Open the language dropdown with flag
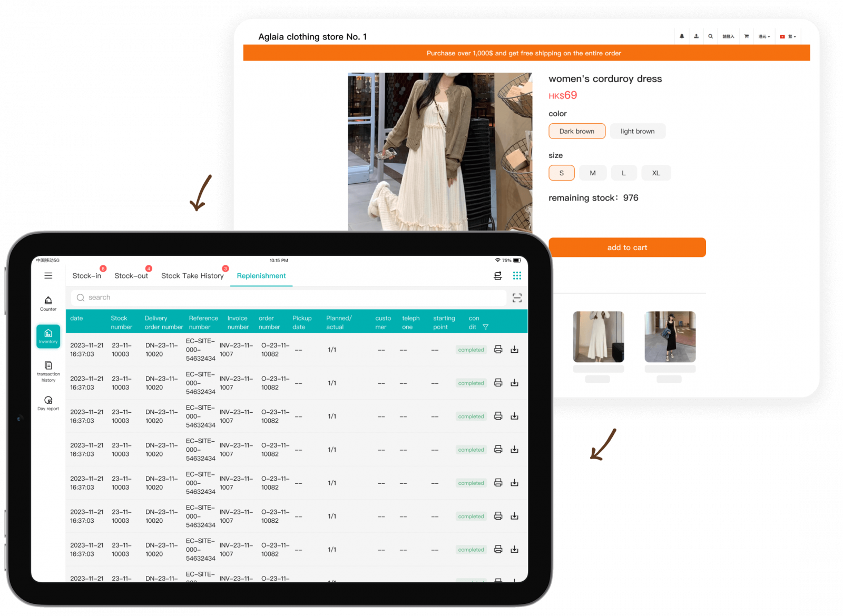 coord(788,36)
